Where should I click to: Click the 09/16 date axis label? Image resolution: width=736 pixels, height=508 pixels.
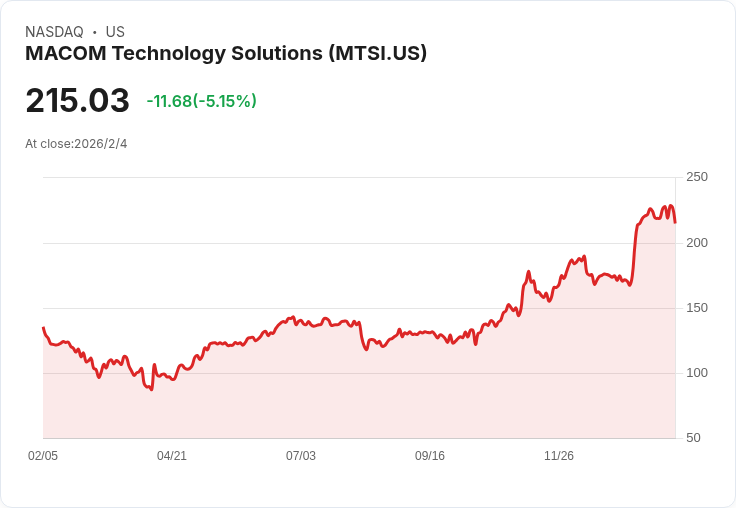(x=429, y=455)
